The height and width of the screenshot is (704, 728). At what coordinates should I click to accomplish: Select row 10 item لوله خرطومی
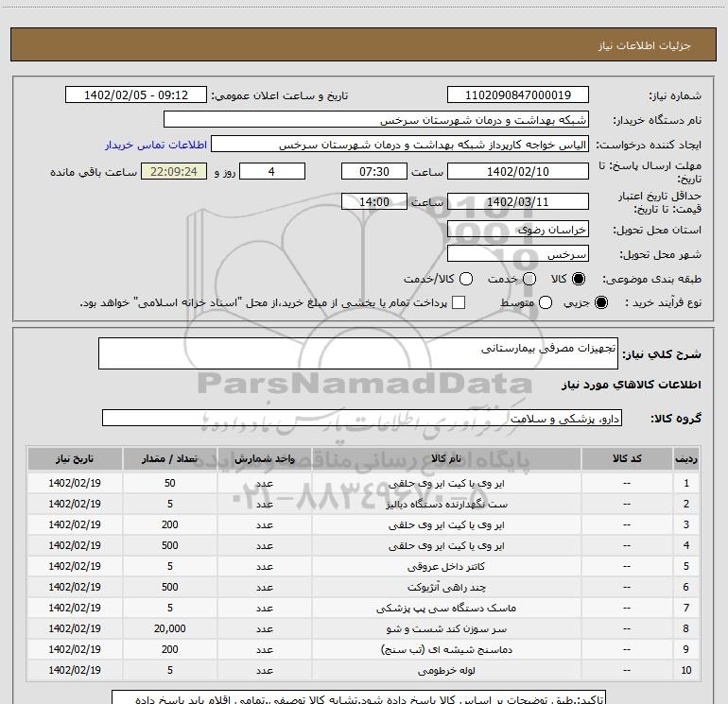[446, 670]
